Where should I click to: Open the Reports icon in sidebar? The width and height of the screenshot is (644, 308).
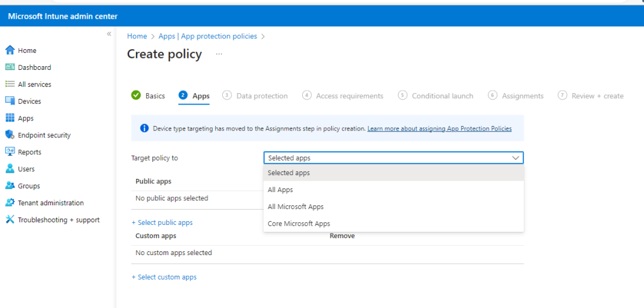tap(9, 152)
